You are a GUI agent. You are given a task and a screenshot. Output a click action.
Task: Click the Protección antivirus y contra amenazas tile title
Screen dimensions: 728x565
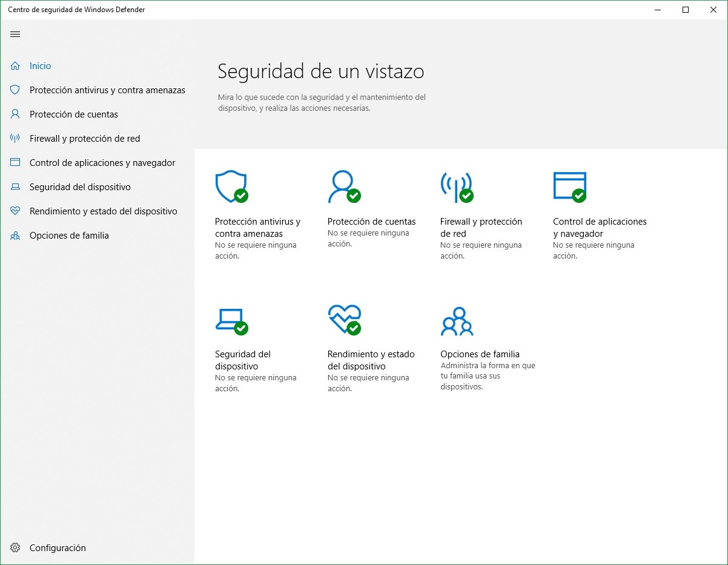pos(258,227)
